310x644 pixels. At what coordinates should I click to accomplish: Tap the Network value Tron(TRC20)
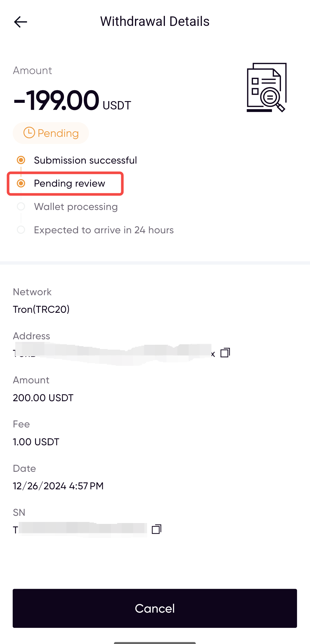pyautogui.click(x=41, y=309)
